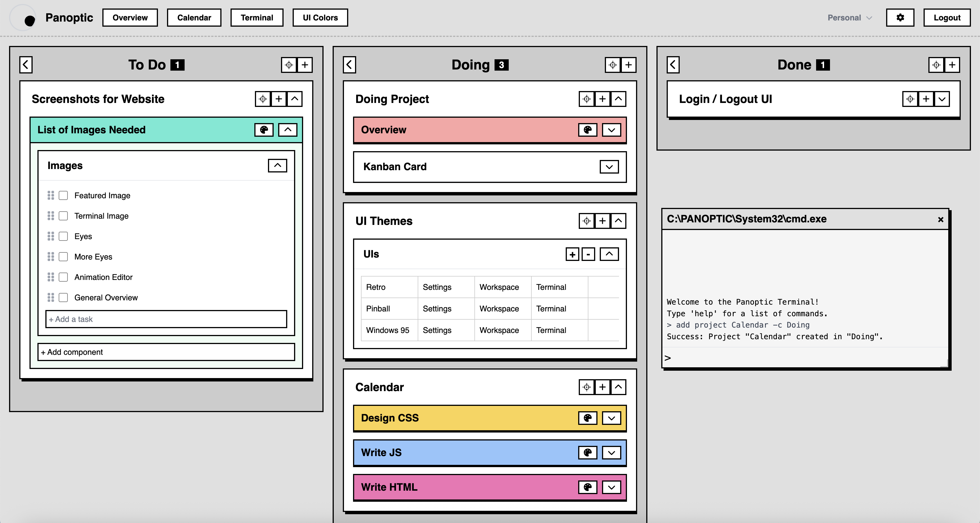Expand the Login / Logout UI project
This screenshot has width=980, height=523.
pos(942,99)
